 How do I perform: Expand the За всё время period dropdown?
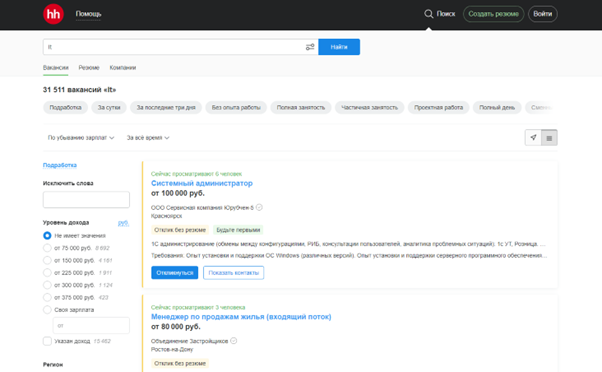148,137
